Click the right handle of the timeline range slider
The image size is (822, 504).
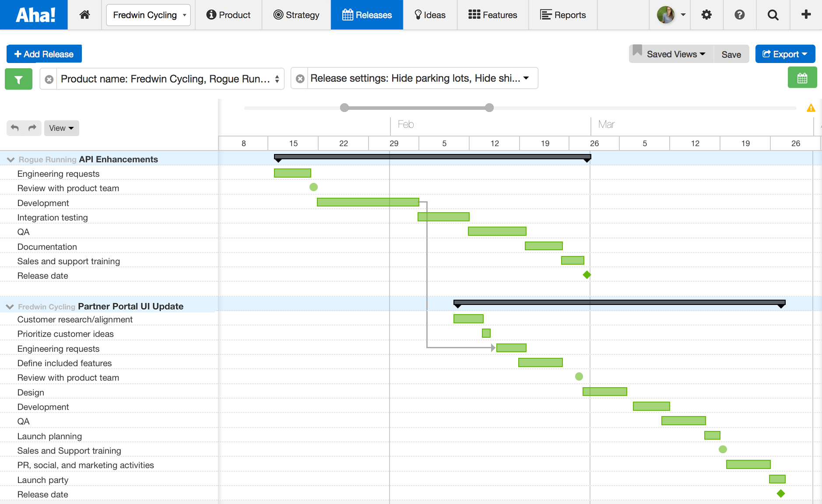(489, 108)
